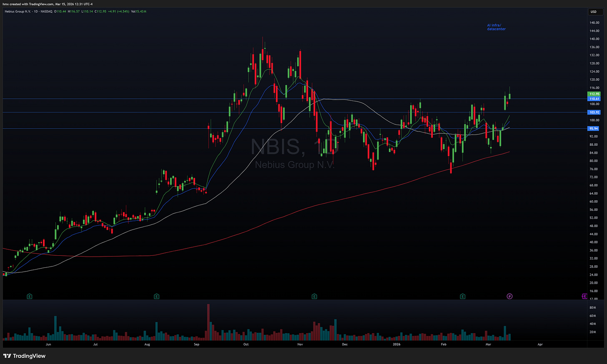
Task: Click the 103.92 horizontal line price label
Action: 594,112
